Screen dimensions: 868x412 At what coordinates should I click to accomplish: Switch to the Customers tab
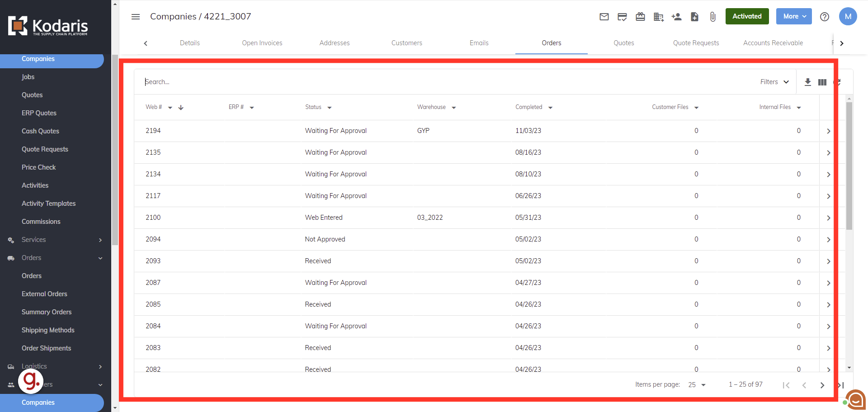point(407,43)
